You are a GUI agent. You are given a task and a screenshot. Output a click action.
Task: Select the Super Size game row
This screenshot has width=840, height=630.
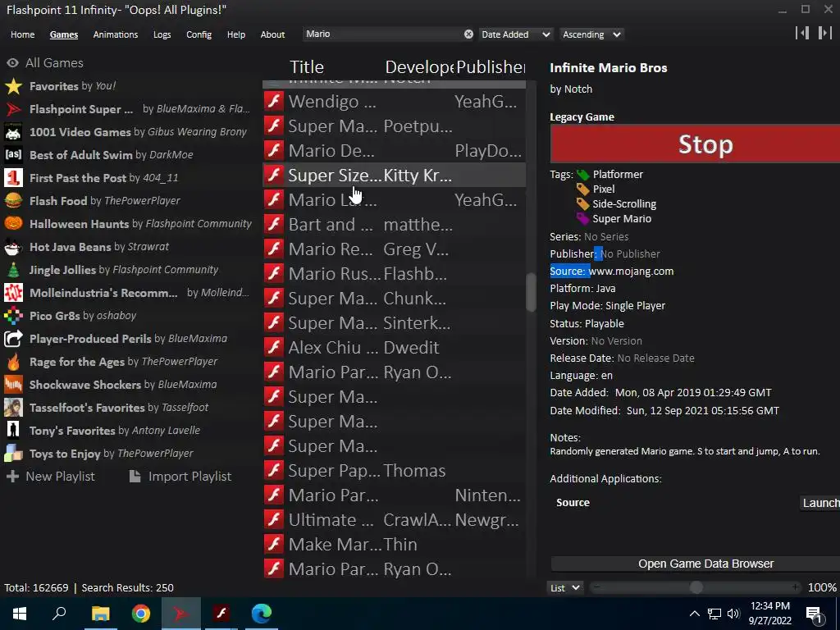[x=395, y=176]
